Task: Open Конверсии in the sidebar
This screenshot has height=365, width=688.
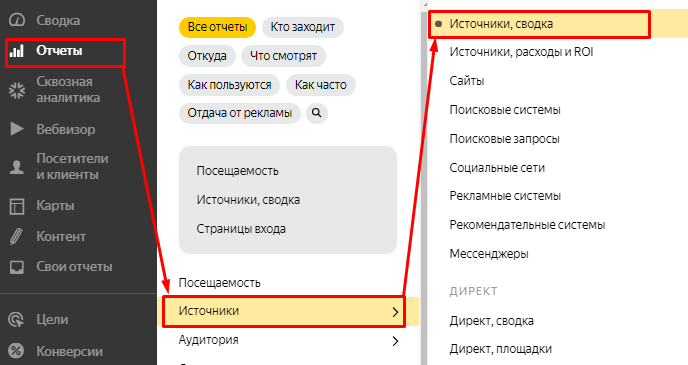Action: tap(69, 351)
